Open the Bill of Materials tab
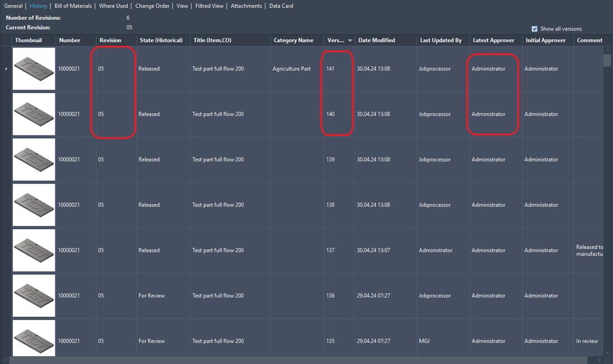The height and width of the screenshot is (364, 613). click(x=73, y=6)
